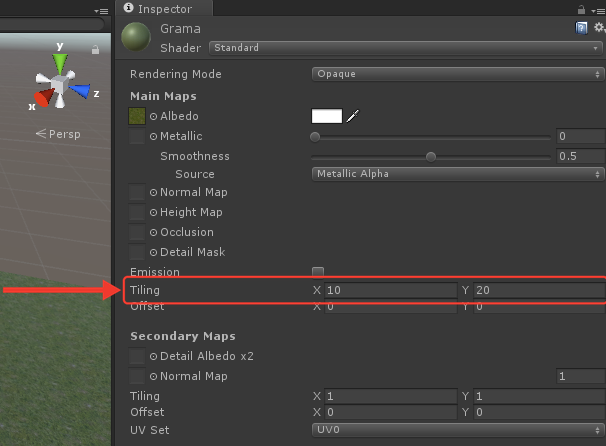Open the Source dropdown set to Metallic Alpha
The image size is (606, 446).
458,174
